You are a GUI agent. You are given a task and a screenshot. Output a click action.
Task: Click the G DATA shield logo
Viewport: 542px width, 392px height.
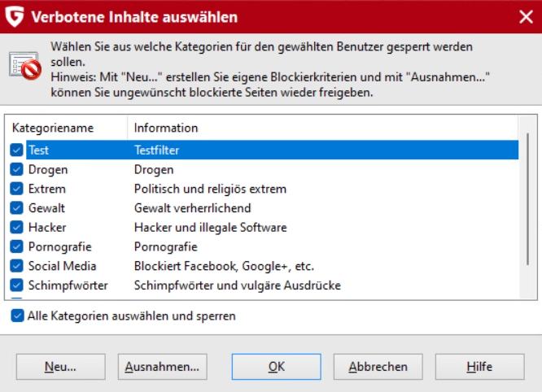[x=15, y=17]
